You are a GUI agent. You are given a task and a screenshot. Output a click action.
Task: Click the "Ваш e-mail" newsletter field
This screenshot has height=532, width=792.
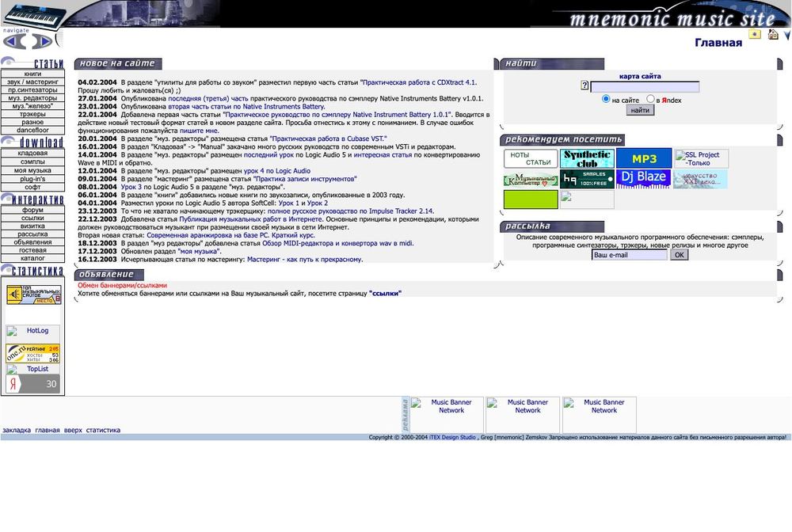(x=630, y=255)
